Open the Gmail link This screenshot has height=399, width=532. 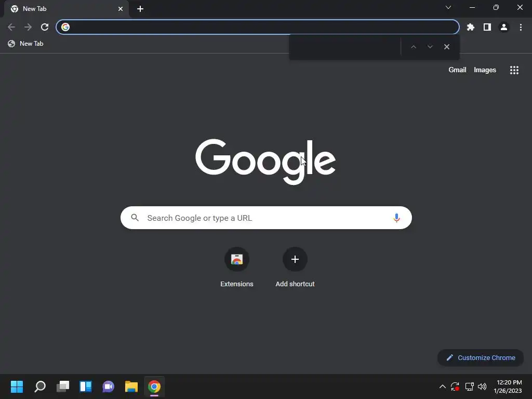point(457,70)
